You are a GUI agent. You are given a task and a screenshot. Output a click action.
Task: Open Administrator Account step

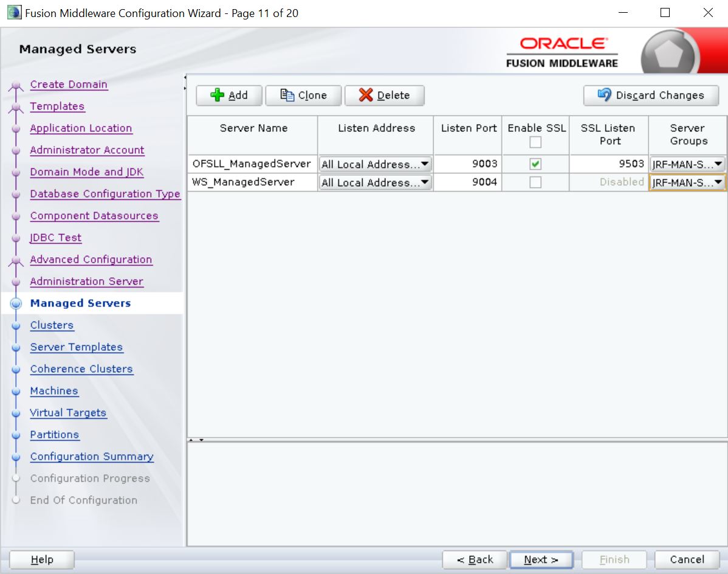[88, 150]
